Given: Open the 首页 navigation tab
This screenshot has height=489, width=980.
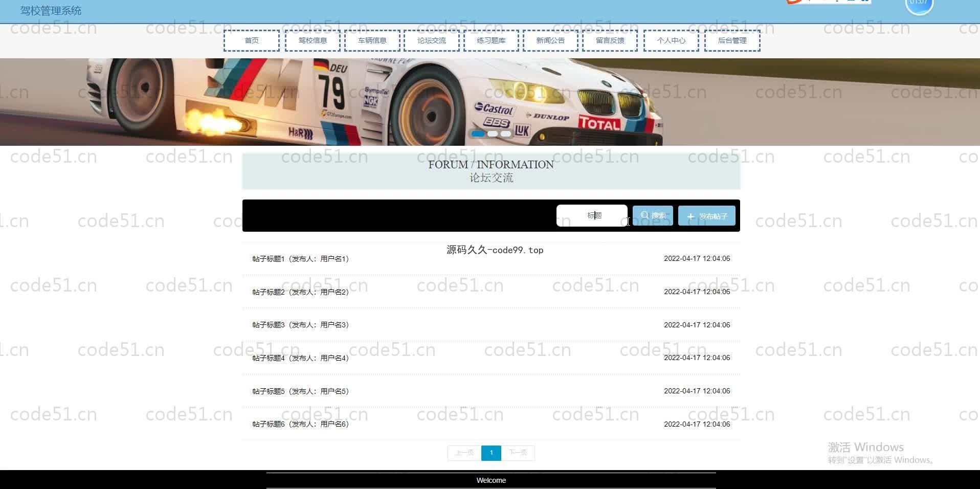Looking at the screenshot, I should (252, 40).
